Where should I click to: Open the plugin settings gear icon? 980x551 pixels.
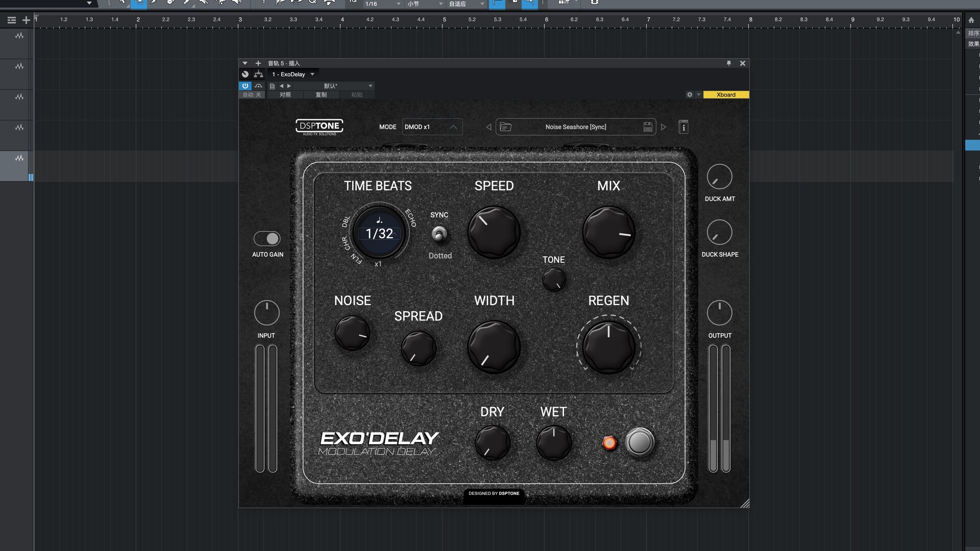tap(690, 95)
